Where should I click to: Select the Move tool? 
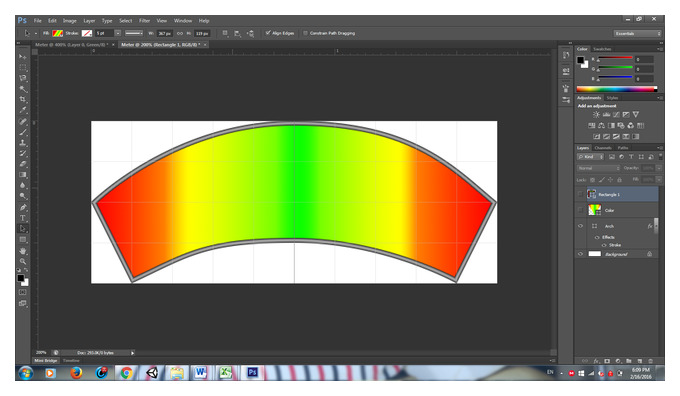(x=23, y=57)
